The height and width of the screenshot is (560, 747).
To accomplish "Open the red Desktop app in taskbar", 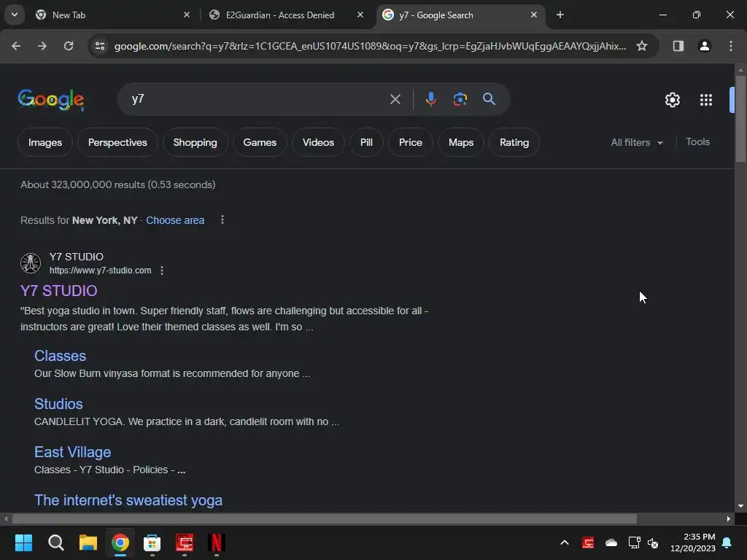I will pyautogui.click(x=185, y=542).
